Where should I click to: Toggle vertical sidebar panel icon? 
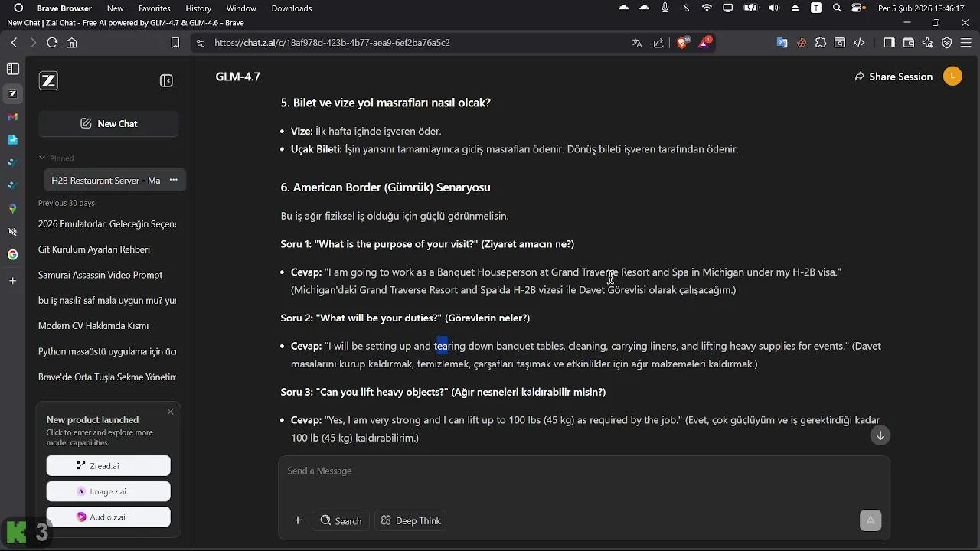click(12, 69)
